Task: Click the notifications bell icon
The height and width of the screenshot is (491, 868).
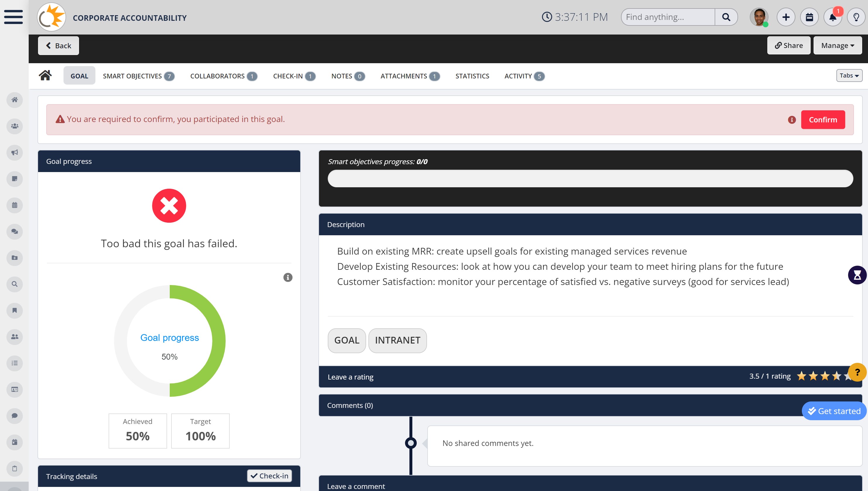Action: pyautogui.click(x=832, y=17)
